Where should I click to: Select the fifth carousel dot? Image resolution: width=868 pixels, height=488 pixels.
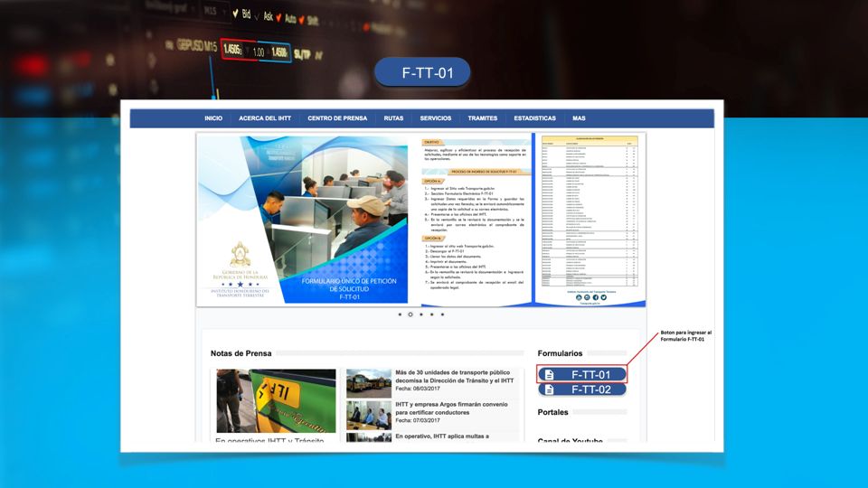click(442, 314)
